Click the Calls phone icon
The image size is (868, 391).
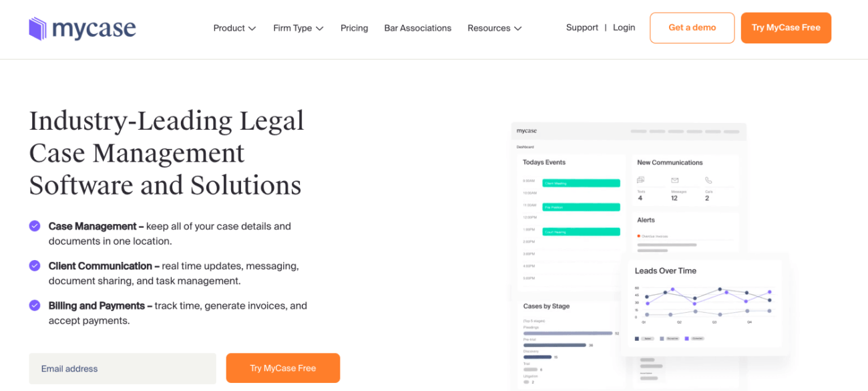coord(708,180)
